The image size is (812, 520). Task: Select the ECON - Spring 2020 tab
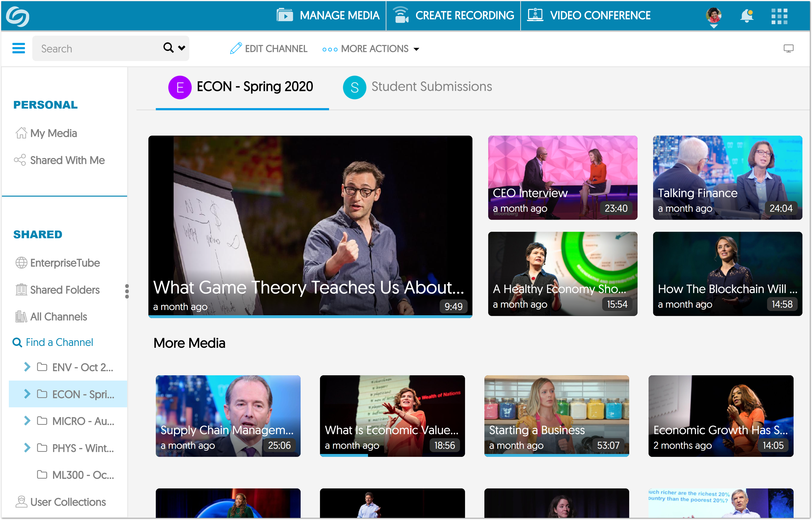point(241,87)
